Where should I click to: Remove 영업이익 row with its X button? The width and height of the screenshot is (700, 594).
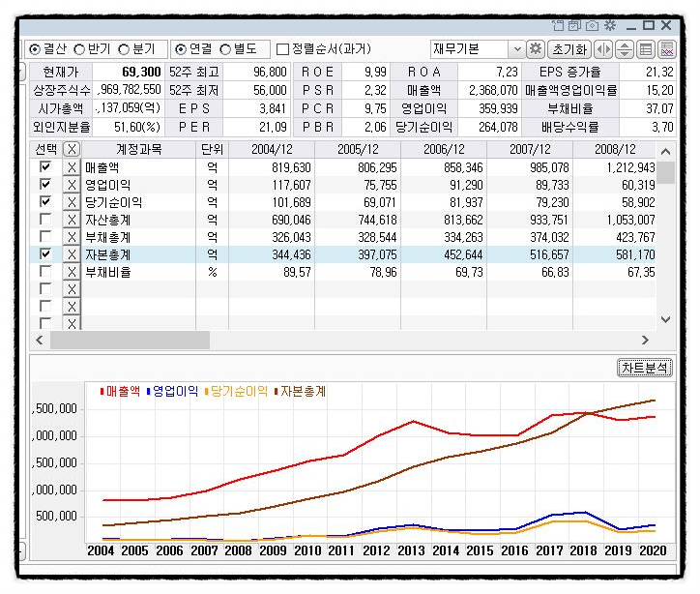[72, 185]
